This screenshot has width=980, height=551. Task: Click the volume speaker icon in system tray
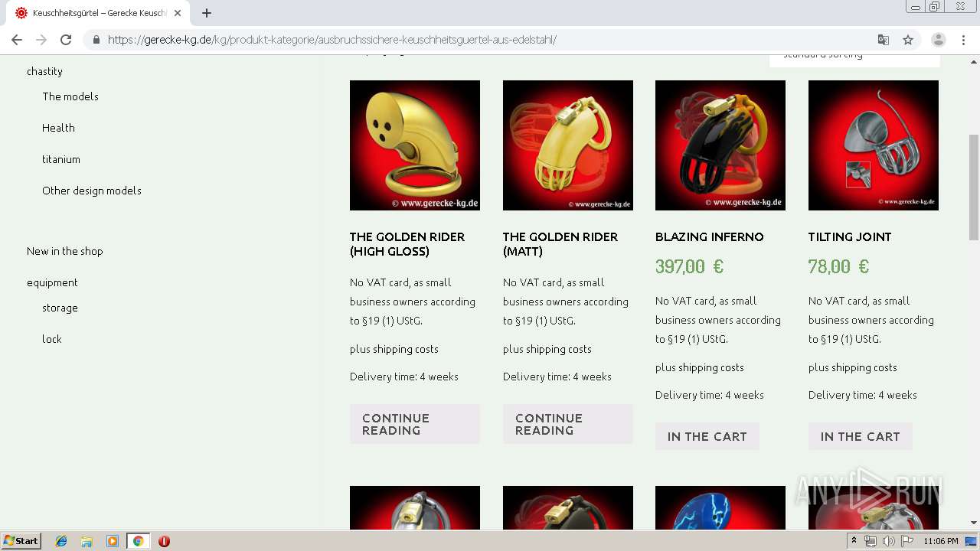[x=888, y=541]
